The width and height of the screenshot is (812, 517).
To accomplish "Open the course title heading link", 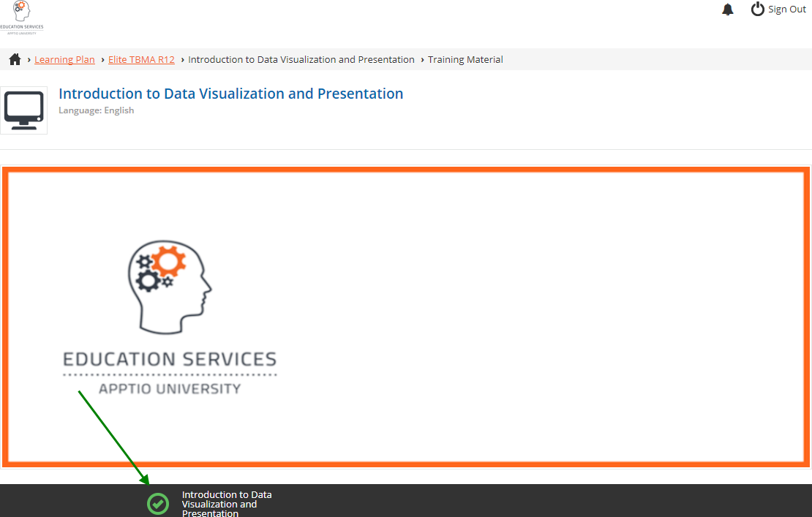I will [x=231, y=94].
